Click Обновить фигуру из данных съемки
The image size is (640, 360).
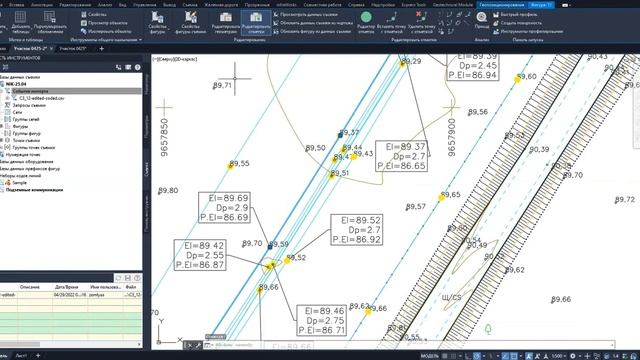(312, 31)
